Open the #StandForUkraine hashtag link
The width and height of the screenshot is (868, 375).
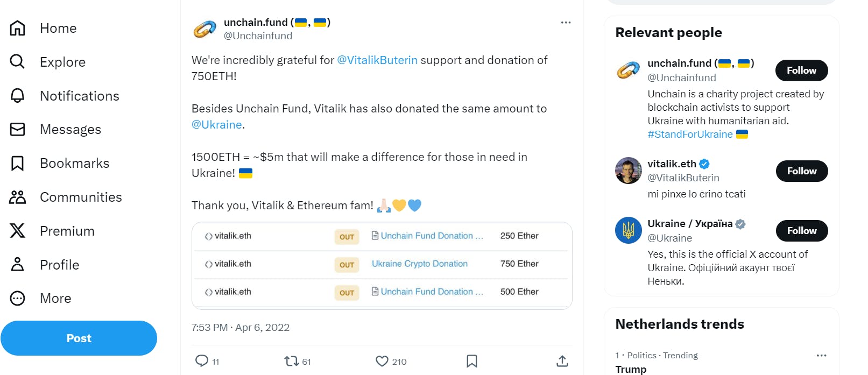(690, 135)
